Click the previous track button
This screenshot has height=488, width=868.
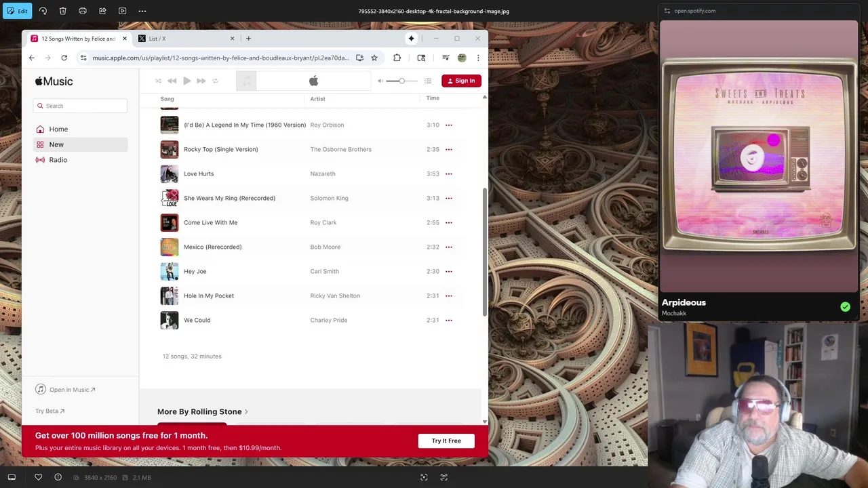pyautogui.click(x=172, y=81)
